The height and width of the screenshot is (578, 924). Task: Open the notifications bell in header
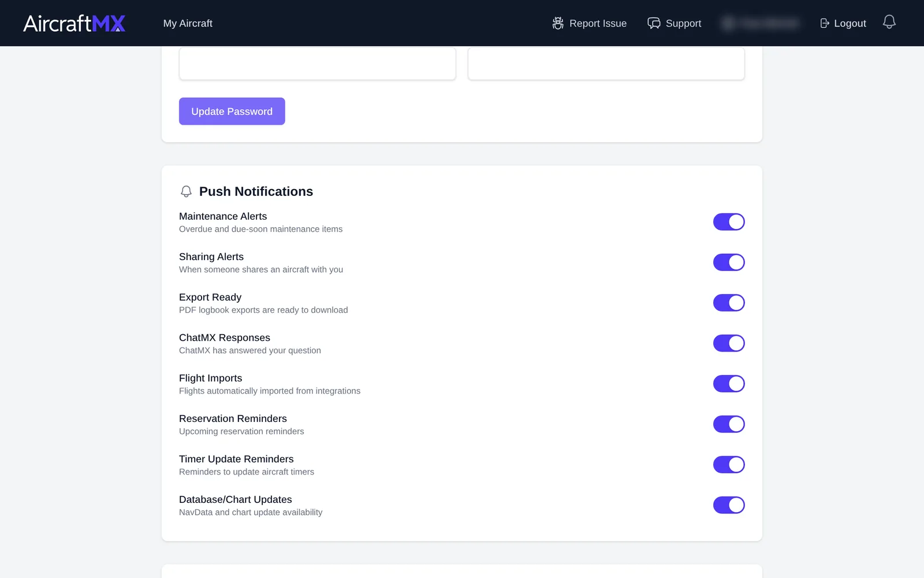(889, 22)
